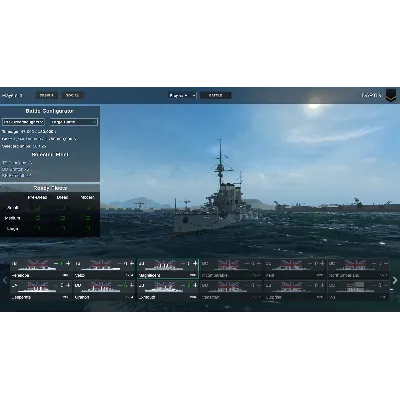Click the faction name in the top-right corner
The height and width of the screenshot is (400, 400).
[x=371, y=95]
